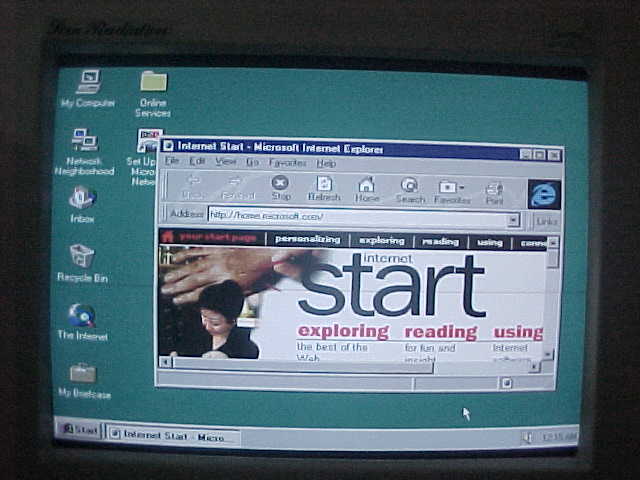Select the Network Neighborhood icon
This screenshot has width=640, height=480.
pos(84,152)
